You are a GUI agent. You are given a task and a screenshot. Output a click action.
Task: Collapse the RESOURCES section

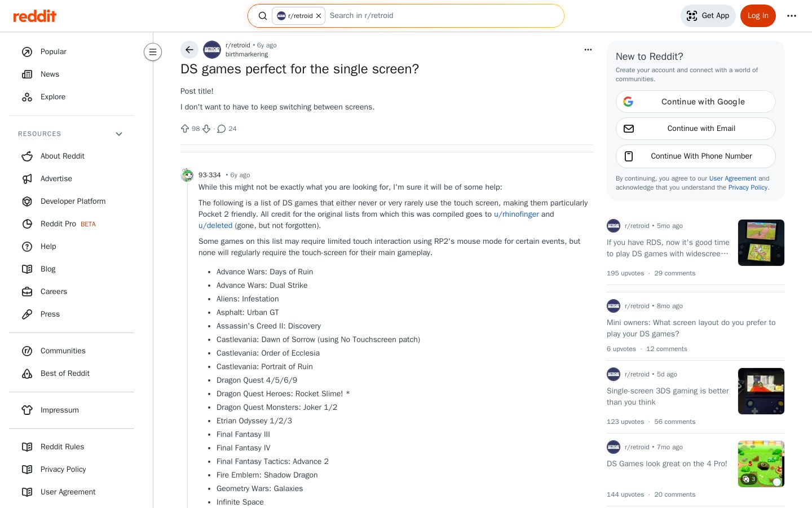click(119, 134)
